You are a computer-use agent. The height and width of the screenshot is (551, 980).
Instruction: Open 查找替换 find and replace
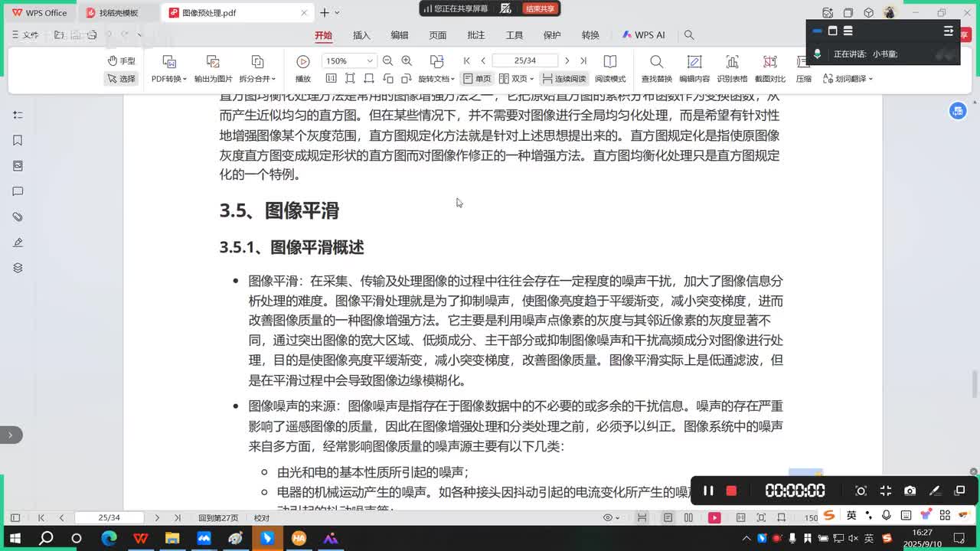pyautogui.click(x=656, y=70)
